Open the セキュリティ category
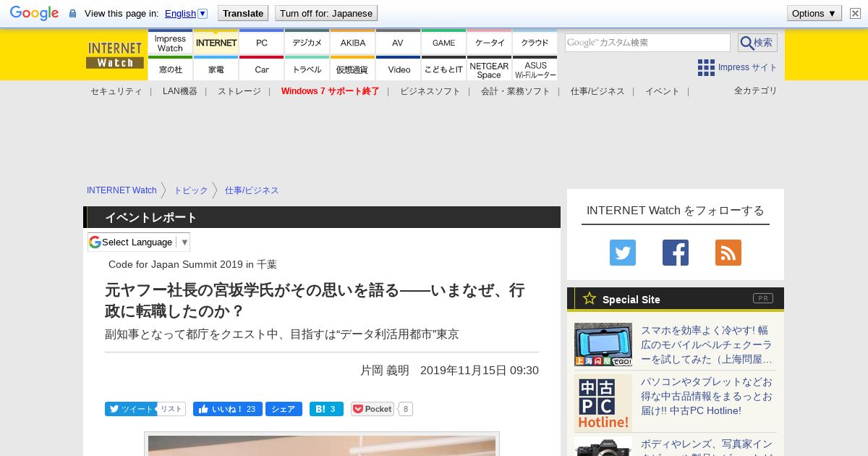Viewport: 868px width, 456px height. pos(116,91)
